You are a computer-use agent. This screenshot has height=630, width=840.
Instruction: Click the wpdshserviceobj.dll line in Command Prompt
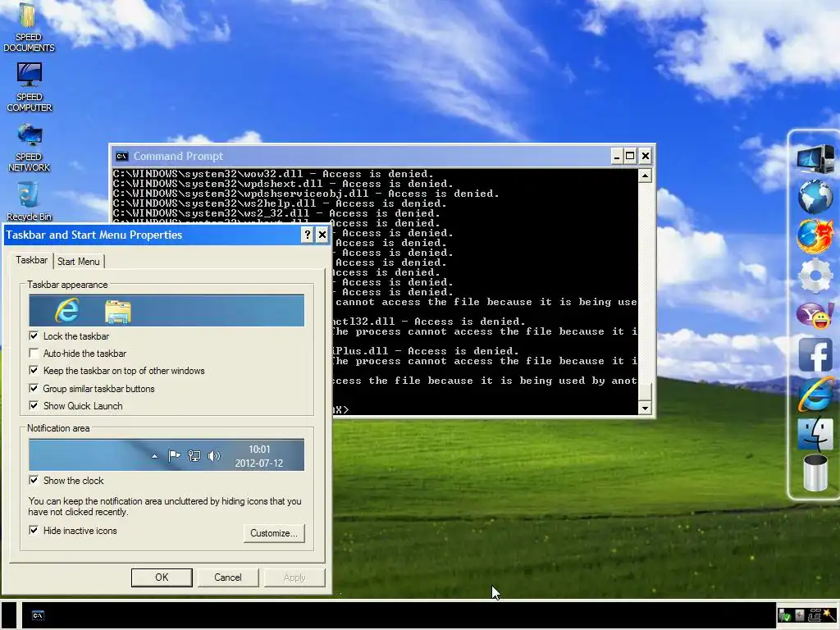click(x=306, y=194)
